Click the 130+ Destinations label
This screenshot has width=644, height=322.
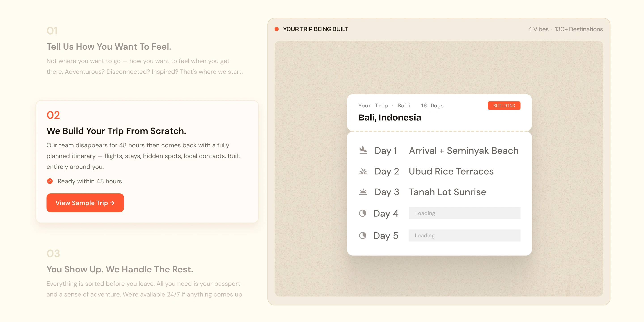tap(579, 29)
